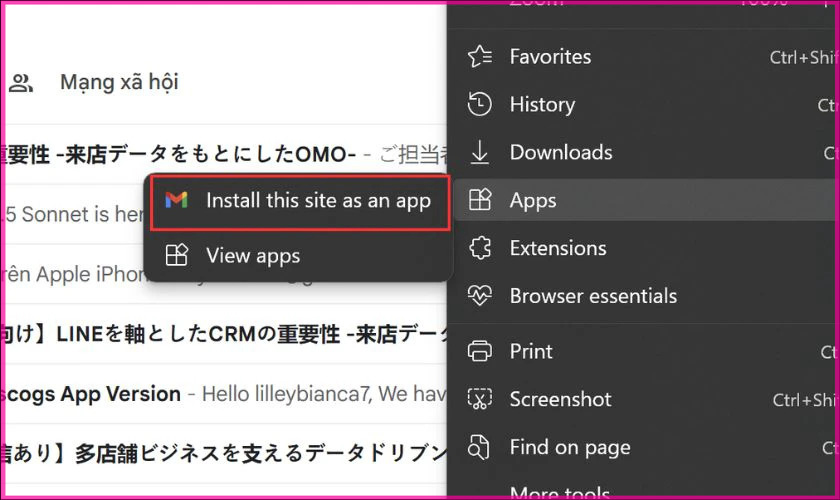This screenshot has width=840, height=500.
Task: Click the Extensions puzzle piece icon
Action: [x=479, y=248]
